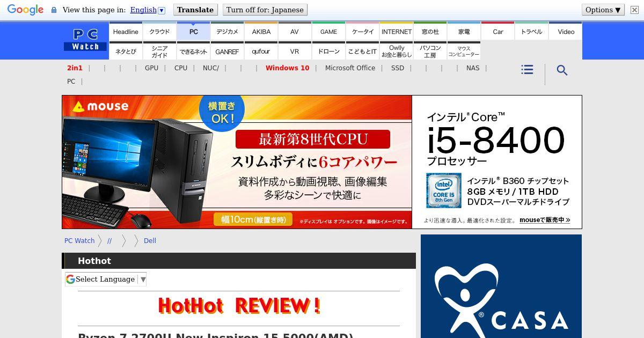Click the Dell breadcrumb link
Viewport: 644px width, 338px height.
pyautogui.click(x=150, y=241)
